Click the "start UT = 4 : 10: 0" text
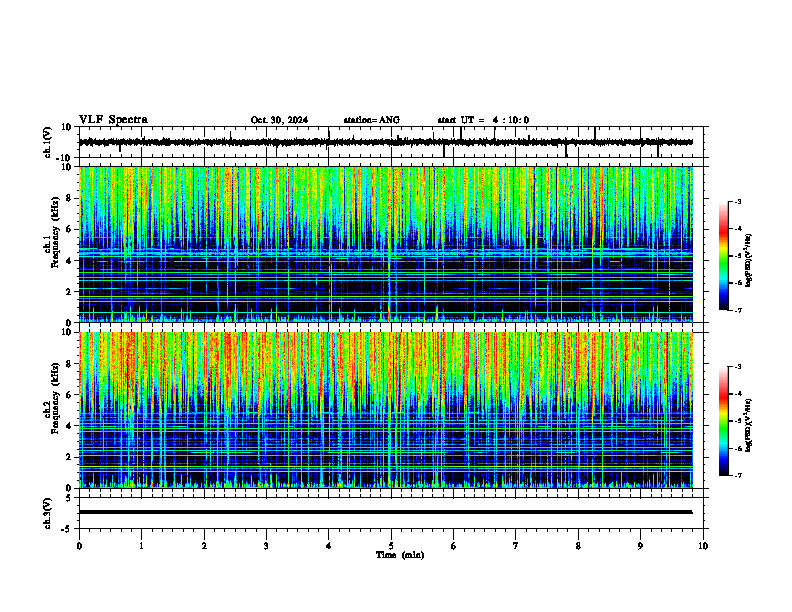792x612 pixels. (x=483, y=120)
